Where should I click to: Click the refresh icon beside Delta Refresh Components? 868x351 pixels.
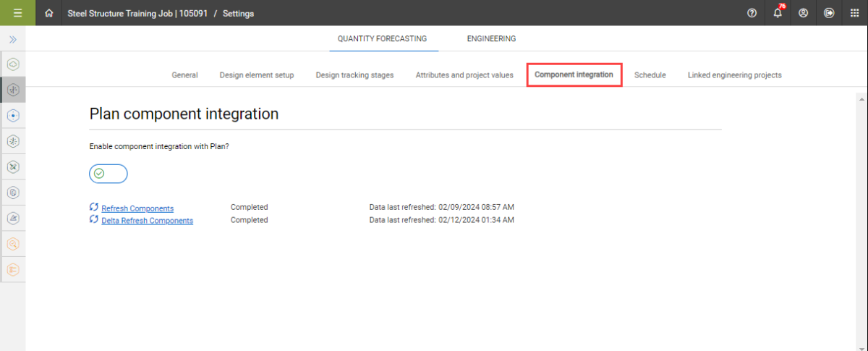pos(94,220)
